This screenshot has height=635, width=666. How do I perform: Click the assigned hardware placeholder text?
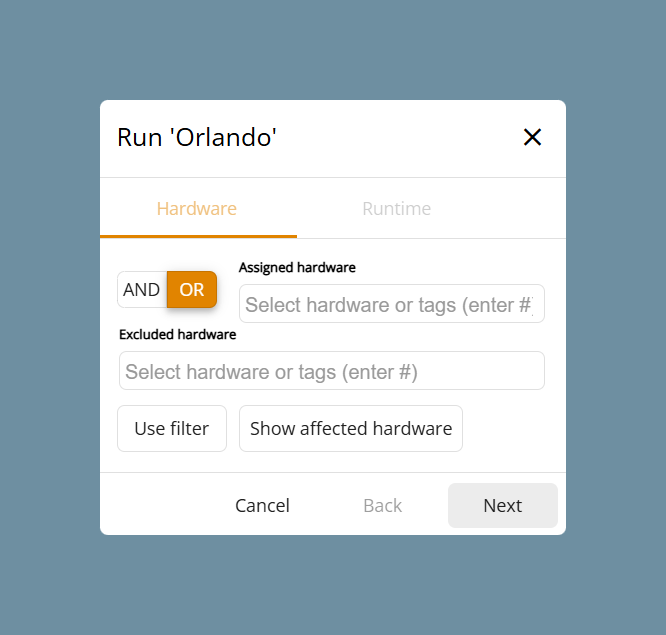[389, 305]
